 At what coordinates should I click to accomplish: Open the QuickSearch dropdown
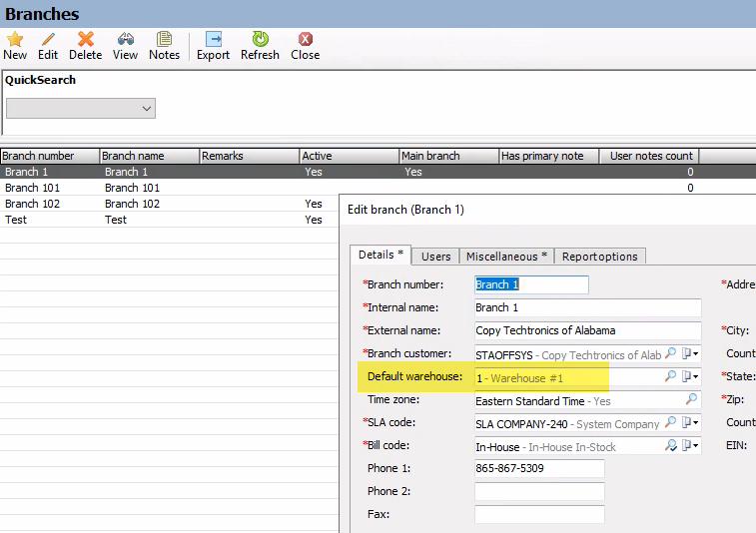click(x=81, y=109)
